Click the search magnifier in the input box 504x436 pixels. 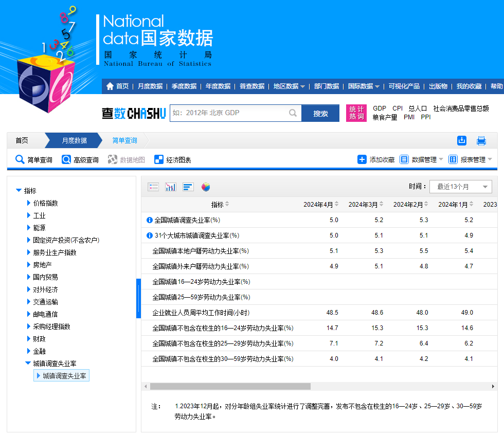coord(293,113)
